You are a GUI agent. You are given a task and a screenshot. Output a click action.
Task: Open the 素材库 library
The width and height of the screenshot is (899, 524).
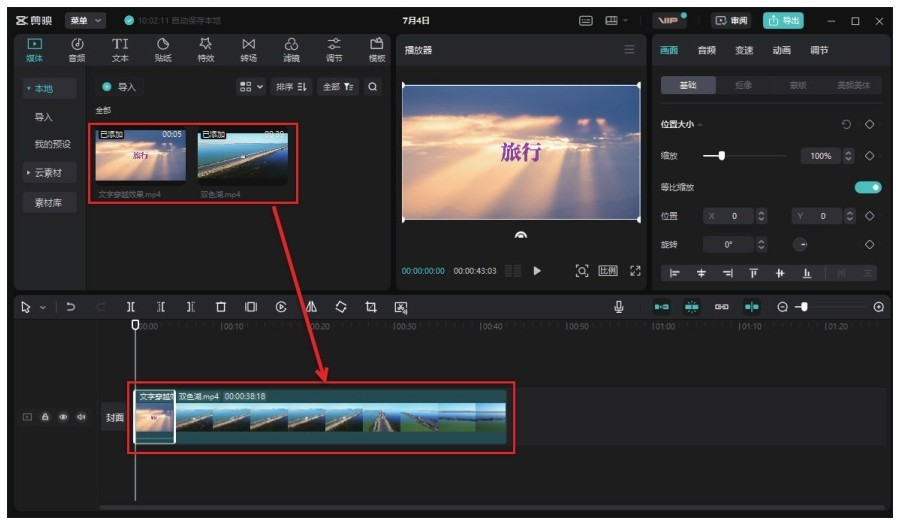pos(49,203)
